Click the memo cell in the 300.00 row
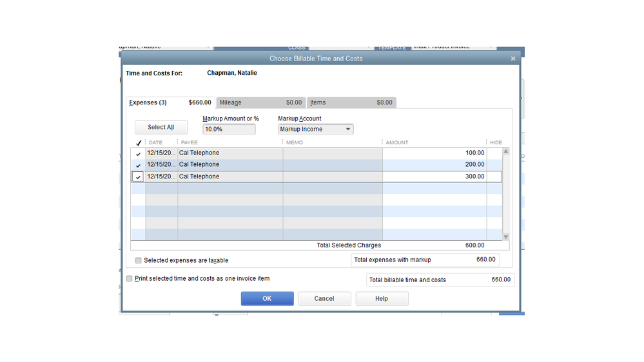This screenshot has height=362, width=644. click(x=333, y=176)
